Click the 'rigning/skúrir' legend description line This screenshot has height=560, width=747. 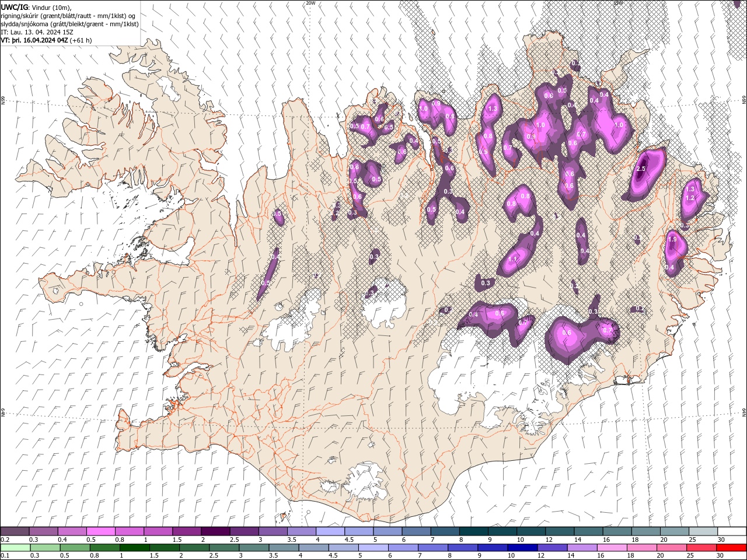point(68,16)
